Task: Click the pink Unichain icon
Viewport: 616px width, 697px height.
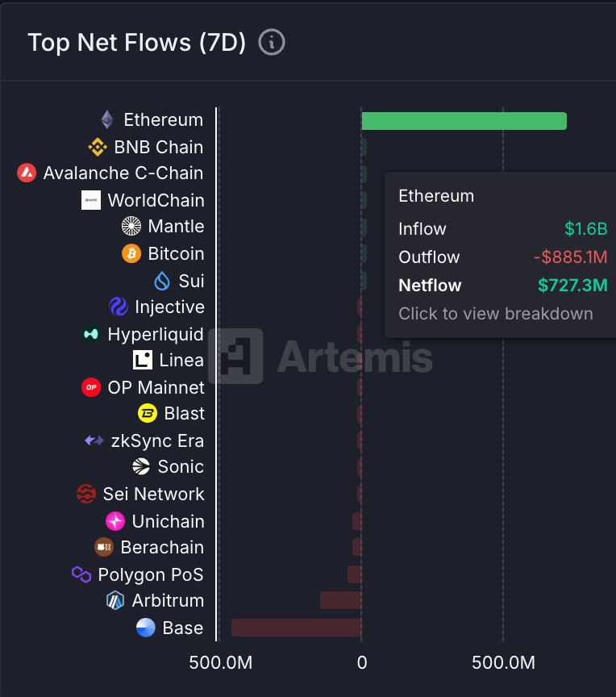Action: pyautogui.click(x=115, y=521)
